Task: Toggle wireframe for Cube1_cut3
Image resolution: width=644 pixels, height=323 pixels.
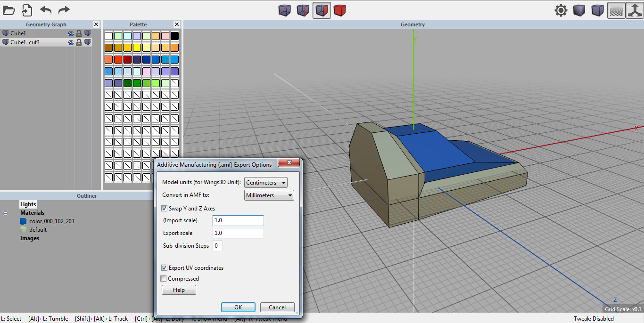Action: click(87, 42)
